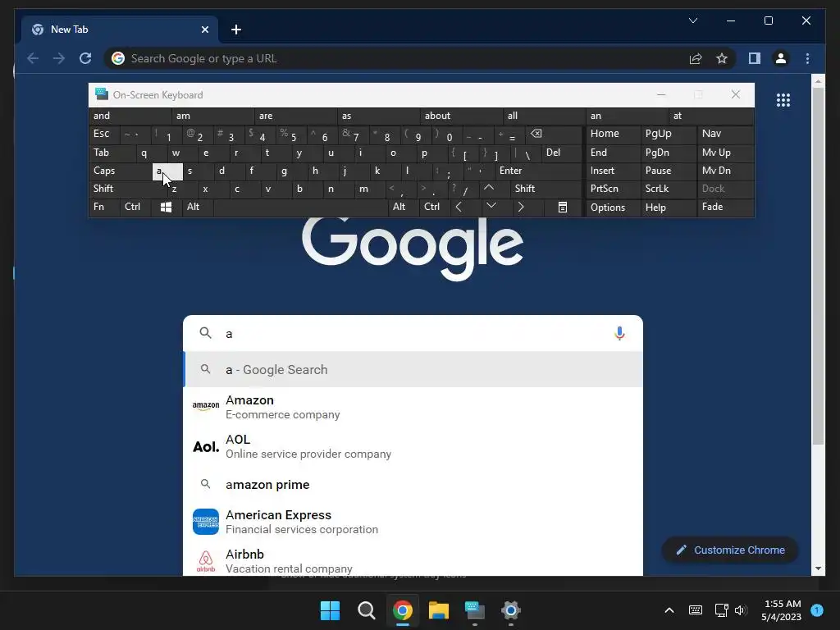The height and width of the screenshot is (630, 840).
Task: Tap the Del key on keyboard
Action: (x=561, y=153)
